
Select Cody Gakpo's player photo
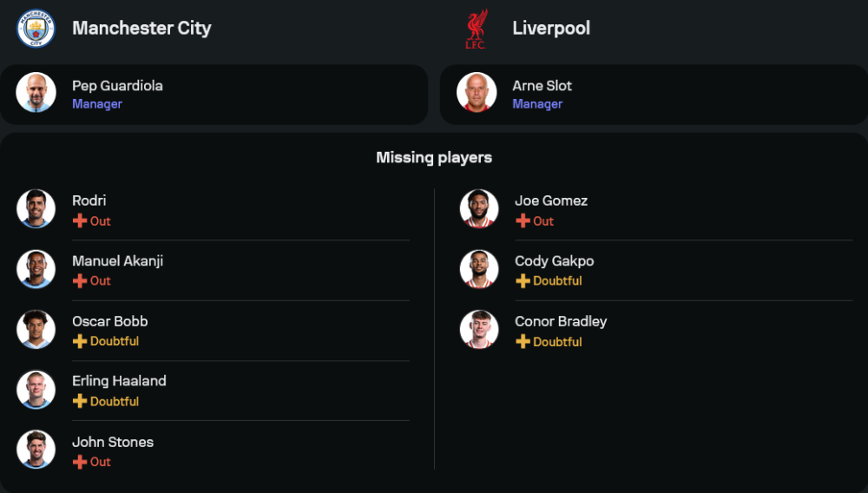[x=479, y=269]
